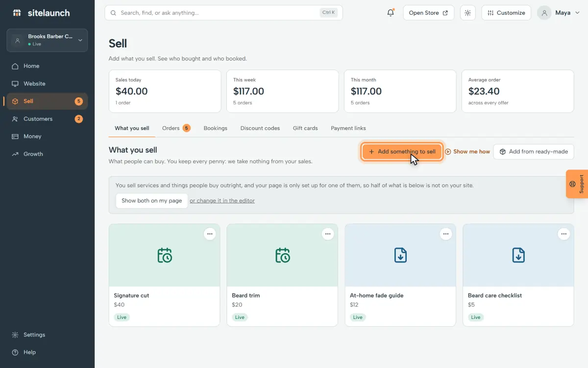Screen dimensions: 588x368
Task: Open the Maya account dropdown chevron
Action: pyautogui.click(x=576, y=13)
